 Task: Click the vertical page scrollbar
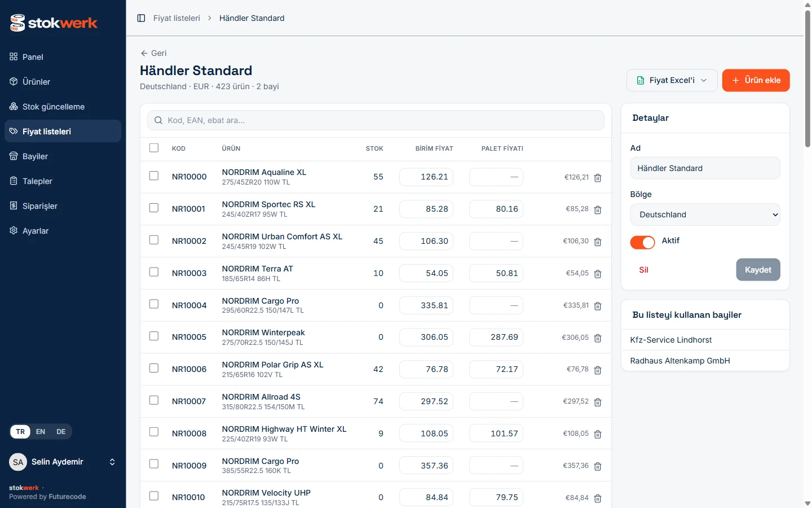(807, 79)
